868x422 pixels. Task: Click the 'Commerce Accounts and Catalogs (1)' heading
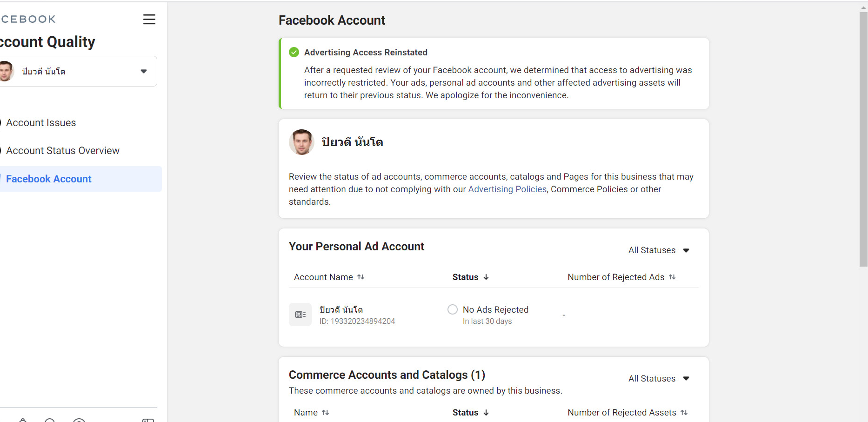point(387,375)
